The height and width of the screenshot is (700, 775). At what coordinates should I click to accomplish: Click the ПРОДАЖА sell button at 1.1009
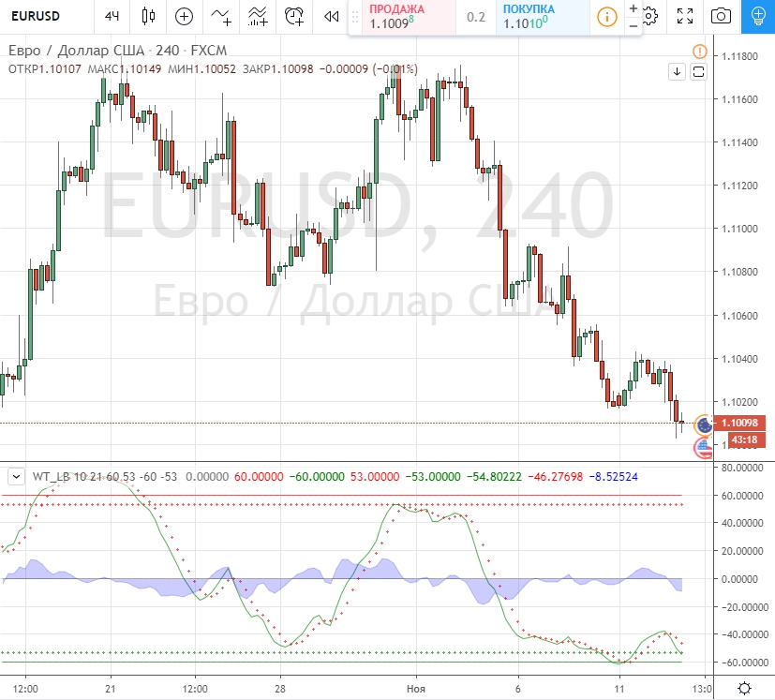(x=403, y=17)
